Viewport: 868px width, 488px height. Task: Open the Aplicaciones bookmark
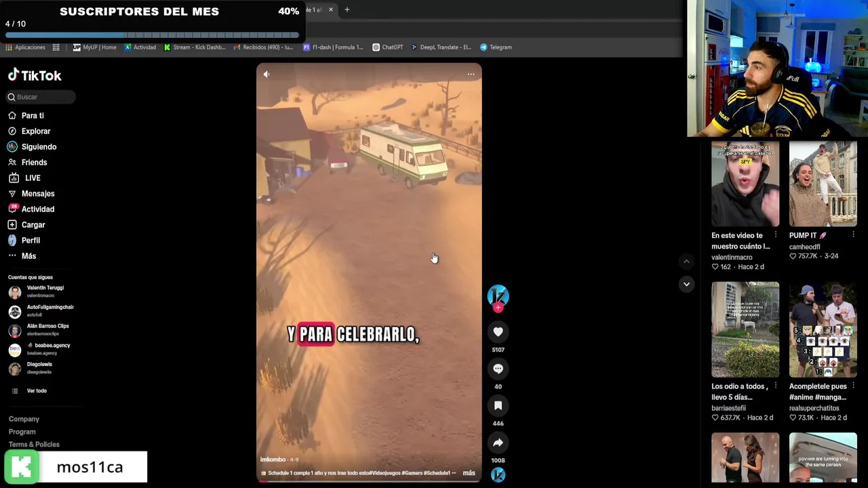pyautogui.click(x=25, y=47)
